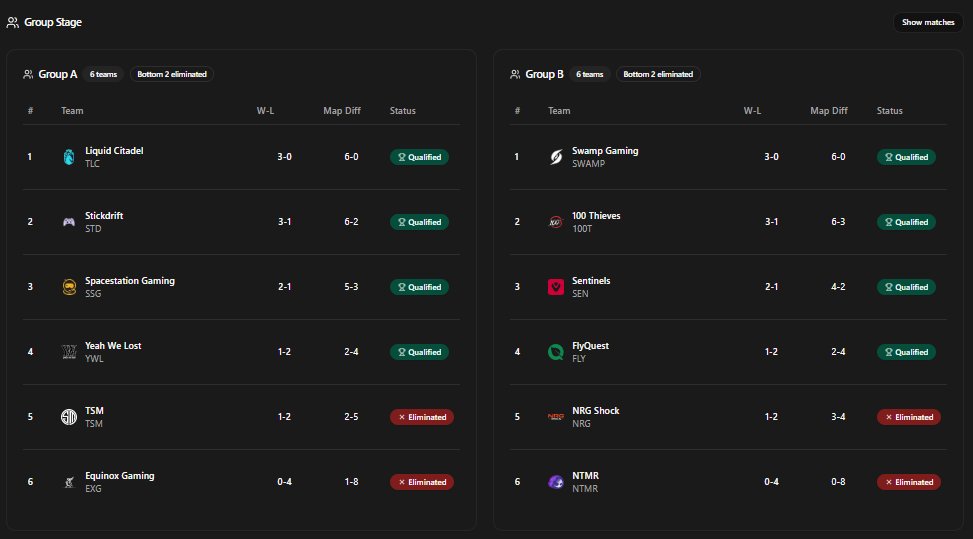Viewport: 973px width, 539px height.
Task: Click Group A 'W-L' column header
Action: point(266,111)
